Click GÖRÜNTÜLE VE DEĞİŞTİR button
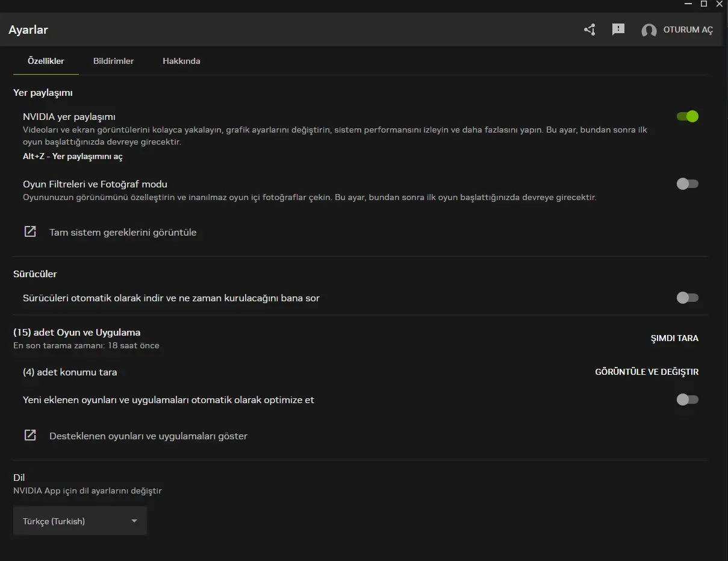Image resolution: width=728 pixels, height=561 pixels. pyautogui.click(x=647, y=372)
